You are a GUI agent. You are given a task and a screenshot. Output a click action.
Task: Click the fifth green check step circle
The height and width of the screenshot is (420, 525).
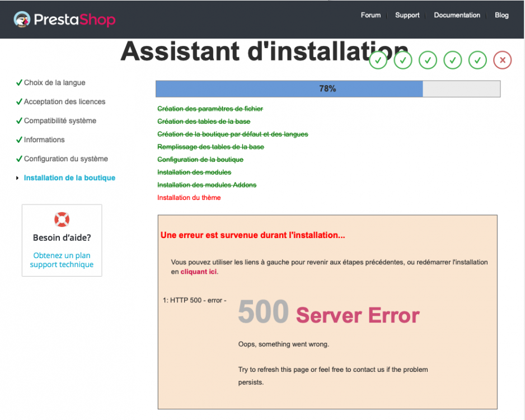pos(477,60)
